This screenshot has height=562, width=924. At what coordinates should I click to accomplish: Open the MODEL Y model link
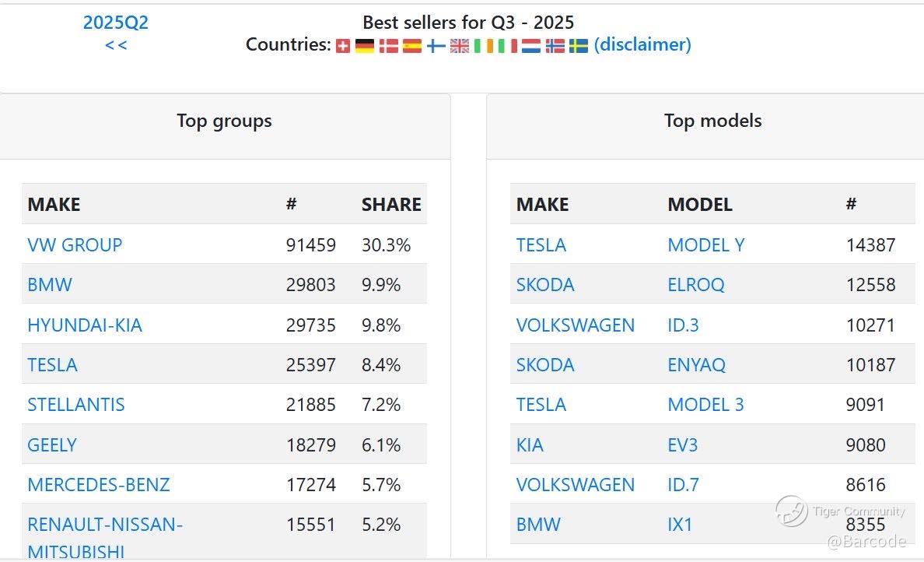pos(705,244)
